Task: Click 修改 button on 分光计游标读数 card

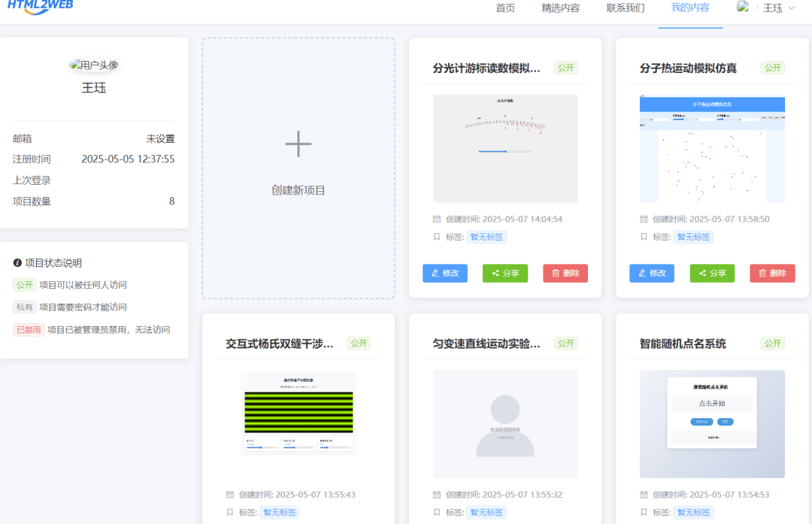Action: click(445, 273)
